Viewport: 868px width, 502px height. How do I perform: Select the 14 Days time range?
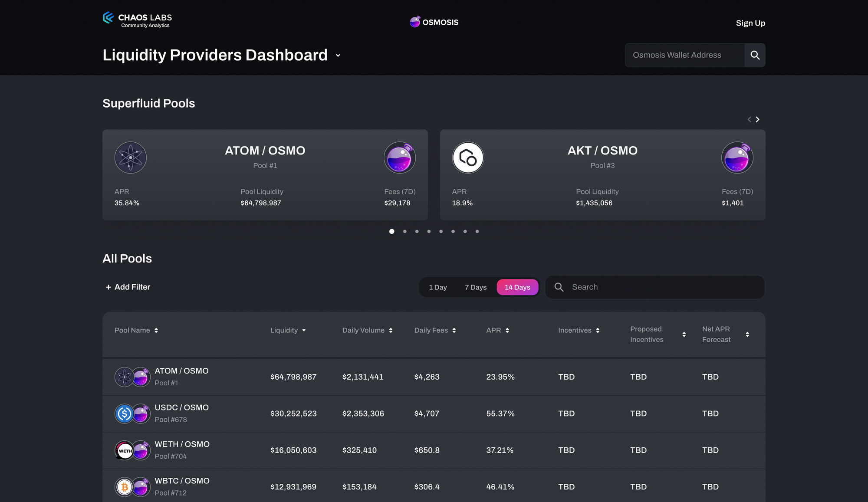point(517,287)
